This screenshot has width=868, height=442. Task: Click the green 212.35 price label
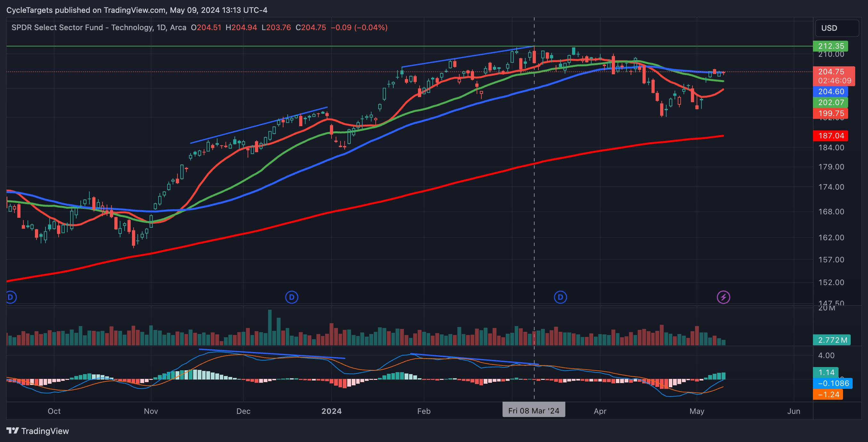831,46
